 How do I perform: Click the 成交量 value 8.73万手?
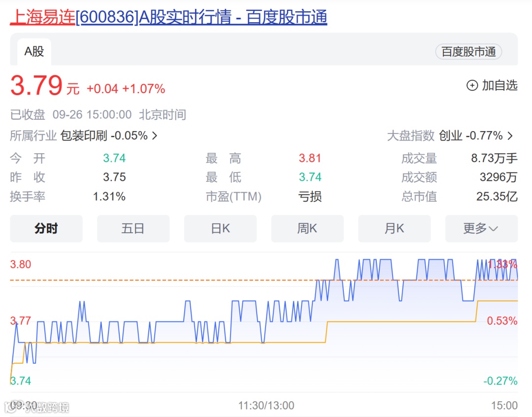coord(495,158)
